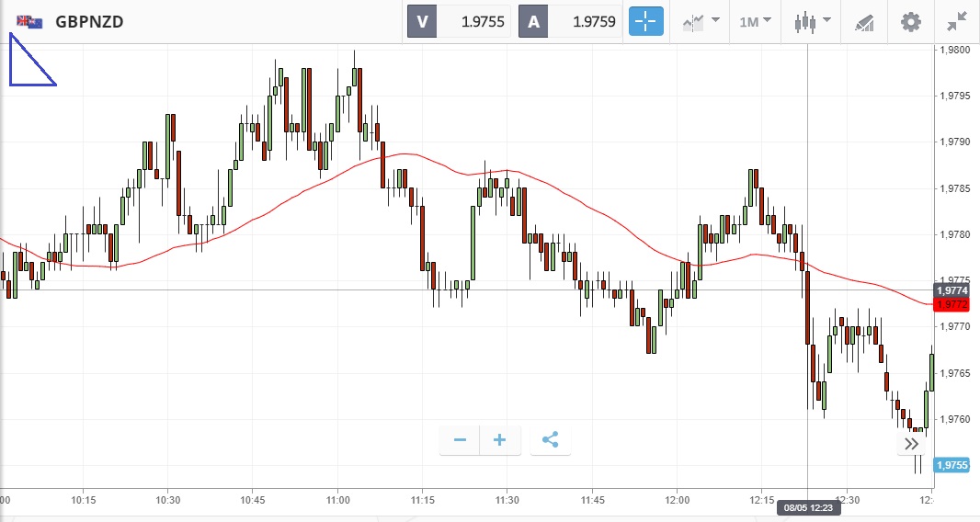Share the chart via share icon
Image resolution: width=980 pixels, height=522 pixels.
click(550, 440)
